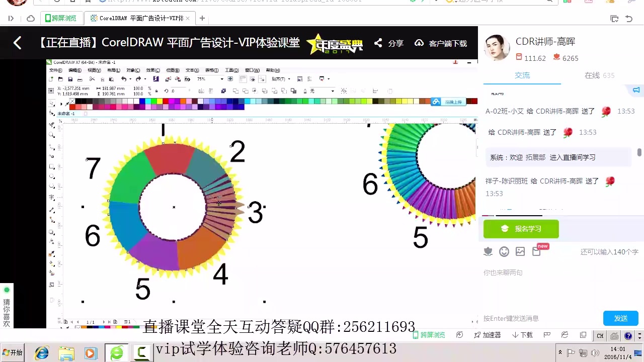Screen dimensions: 644x362
Task: Expand the application launcher dropdown arrow
Action: click(329, 79)
